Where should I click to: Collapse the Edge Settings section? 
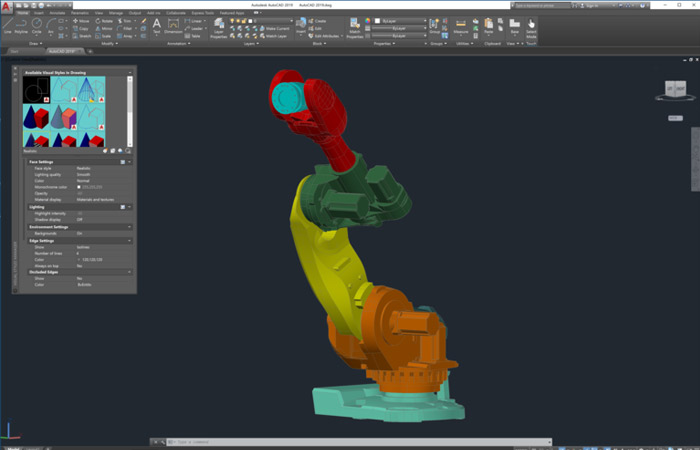[129, 240]
